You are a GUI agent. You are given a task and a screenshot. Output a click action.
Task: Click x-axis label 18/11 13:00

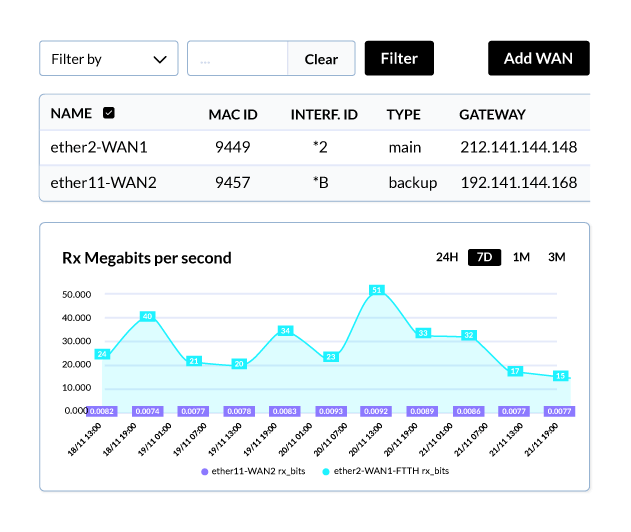click(85, 439)
